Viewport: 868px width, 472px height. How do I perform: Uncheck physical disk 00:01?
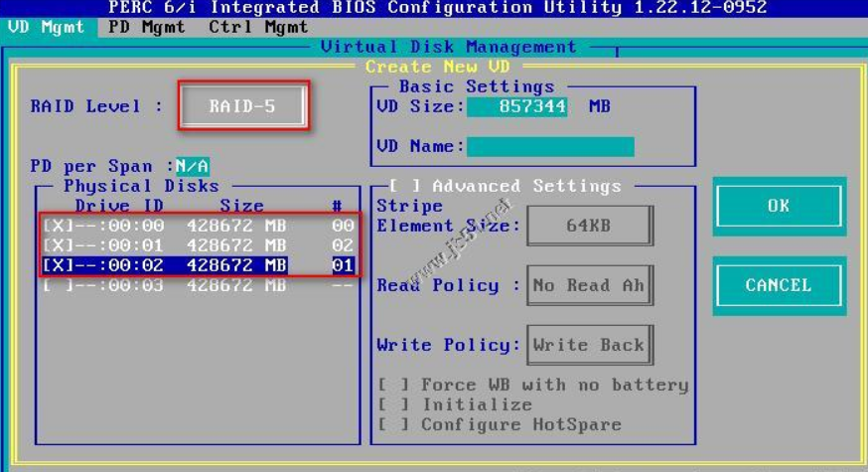coord(58,245)
